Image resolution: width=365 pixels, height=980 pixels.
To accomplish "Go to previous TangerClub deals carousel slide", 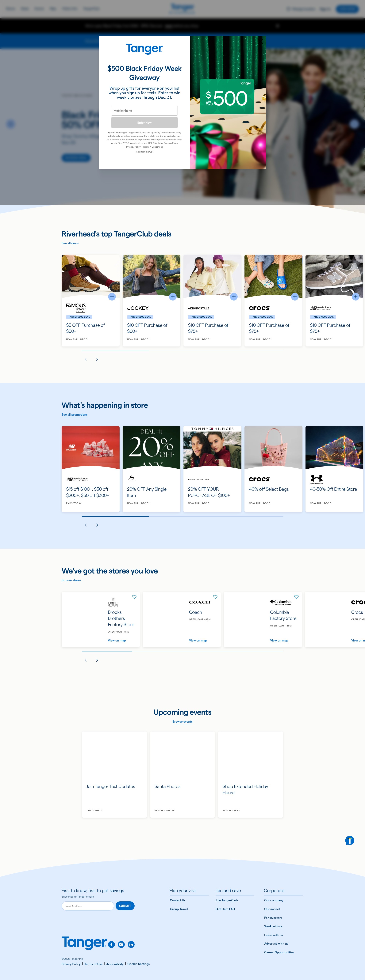I will pos(86,360).
